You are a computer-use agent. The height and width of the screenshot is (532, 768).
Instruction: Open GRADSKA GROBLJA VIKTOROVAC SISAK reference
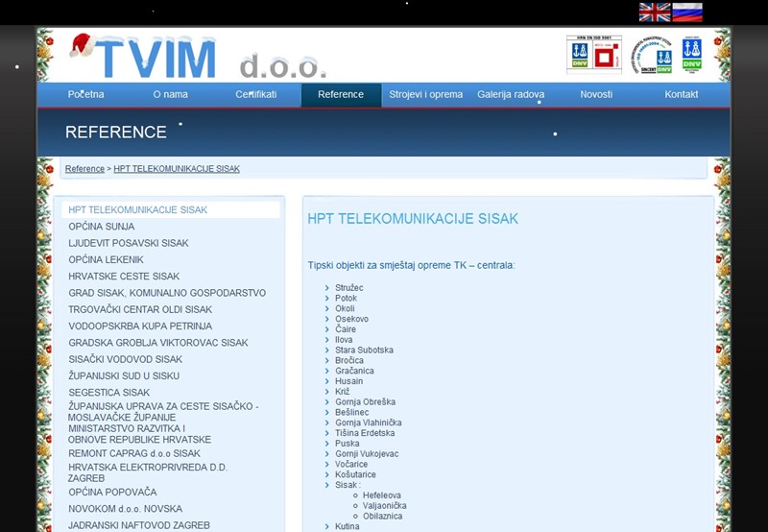pyautogui.click(x=158, y=343)
